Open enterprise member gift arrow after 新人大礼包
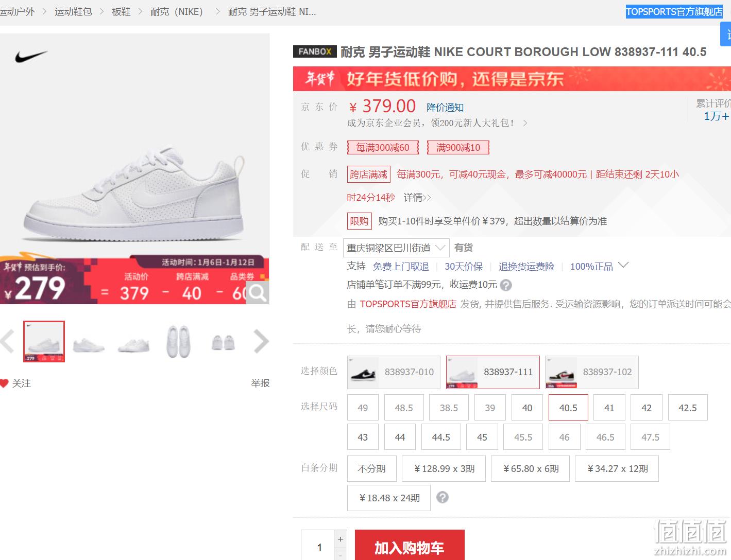 click(x=525, y=123)
